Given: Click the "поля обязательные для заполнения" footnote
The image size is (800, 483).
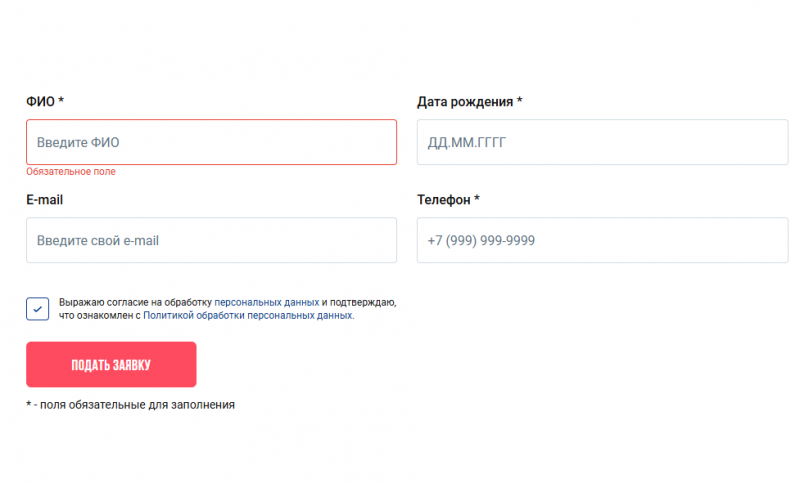Looking at the screenshot, I should (137, 405).
